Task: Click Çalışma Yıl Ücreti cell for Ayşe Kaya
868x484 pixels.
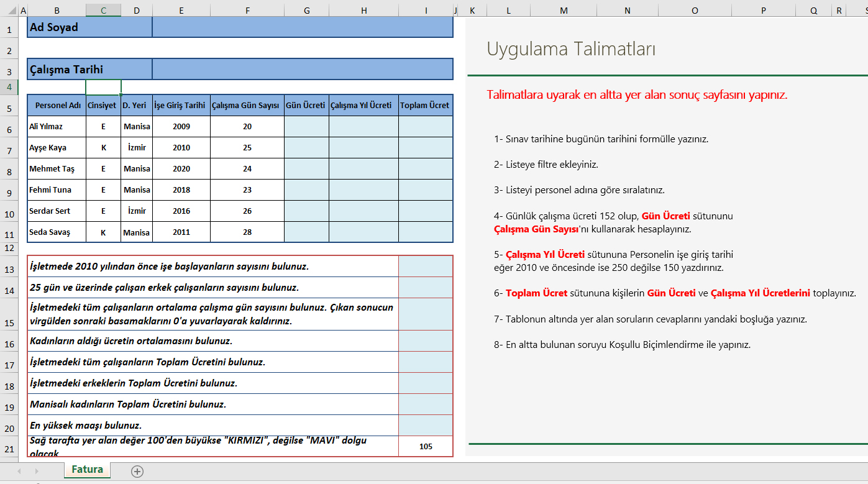Action: pyautogui.click(x=363, y=148)
